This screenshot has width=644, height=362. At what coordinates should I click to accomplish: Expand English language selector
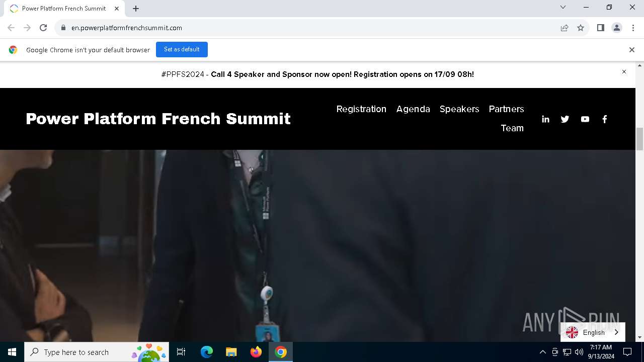click(x=593, y=332)
